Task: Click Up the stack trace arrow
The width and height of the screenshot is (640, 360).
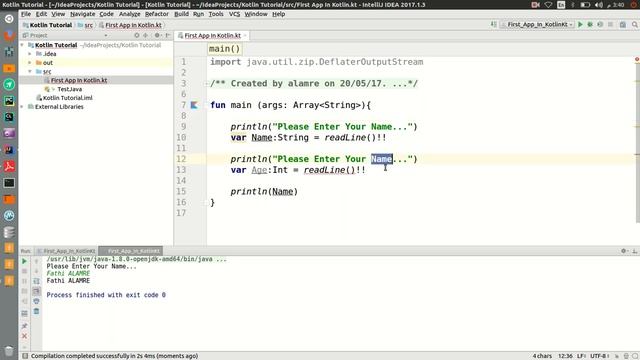Action: click(36, 261)
